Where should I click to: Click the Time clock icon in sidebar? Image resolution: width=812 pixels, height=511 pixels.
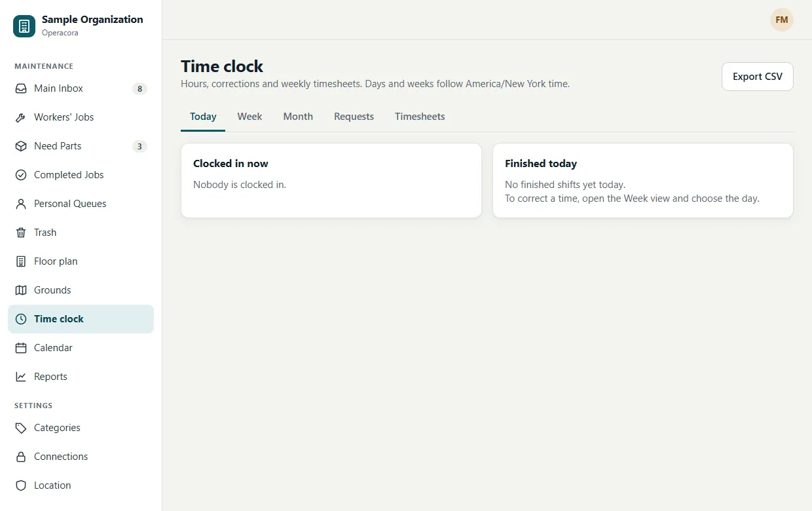[21, 319]
